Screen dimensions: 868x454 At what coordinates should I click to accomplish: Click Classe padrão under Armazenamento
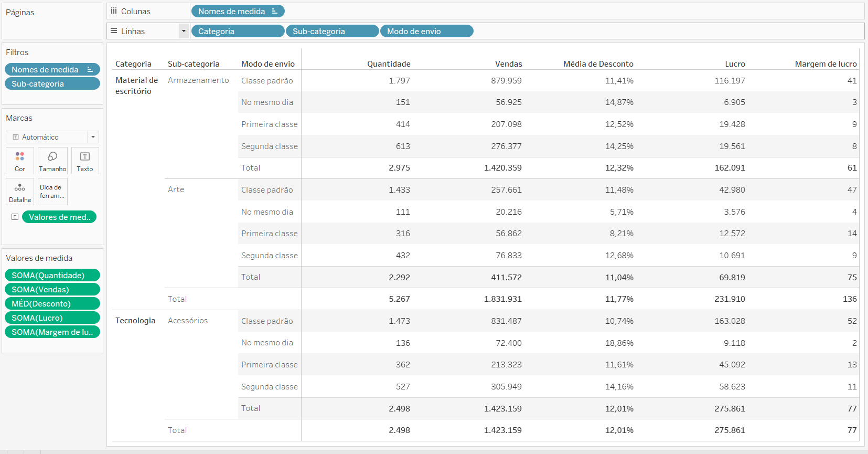(x=267, y=80)
